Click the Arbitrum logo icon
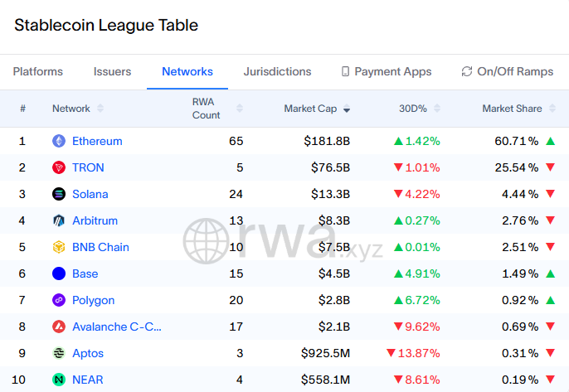The width and height of the screenshot is (569, 392). (x=59, y=220)
